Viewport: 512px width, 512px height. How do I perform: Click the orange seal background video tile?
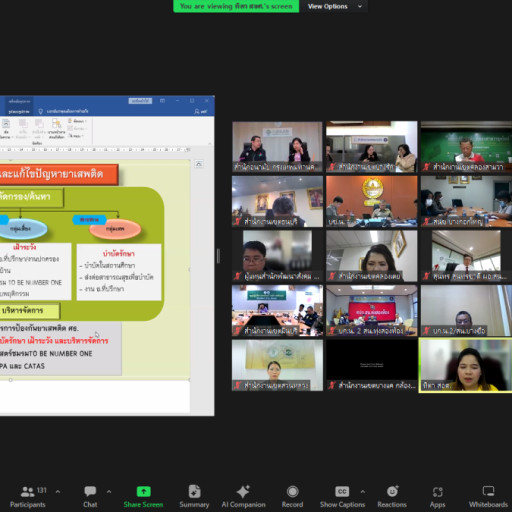(372, 201)
